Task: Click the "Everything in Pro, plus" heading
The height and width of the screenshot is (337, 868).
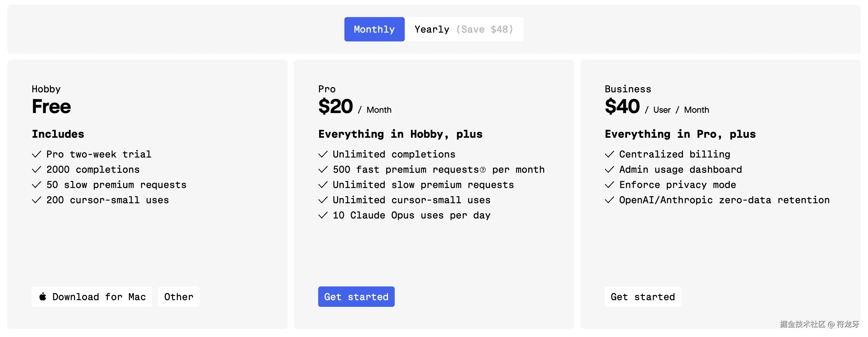Action: [680, 134]
